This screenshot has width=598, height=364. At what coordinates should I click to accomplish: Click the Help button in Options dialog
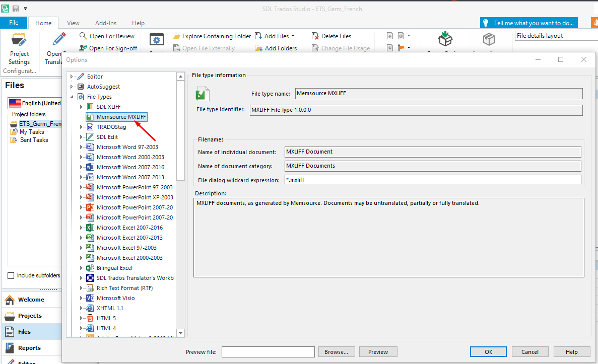point(572,352)
